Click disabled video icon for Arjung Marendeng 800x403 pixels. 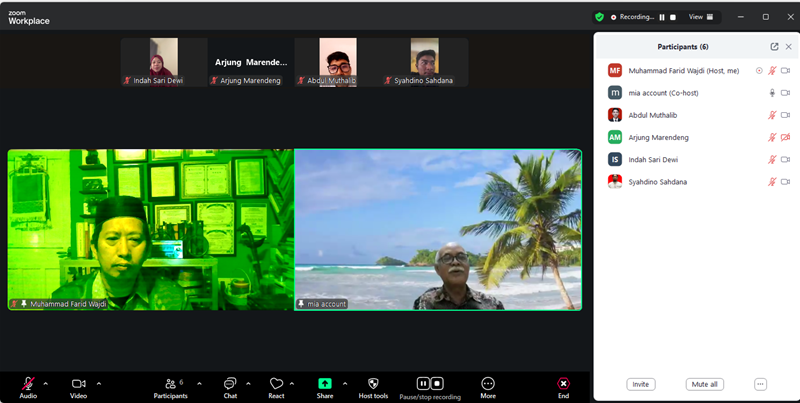click(786, 137)
